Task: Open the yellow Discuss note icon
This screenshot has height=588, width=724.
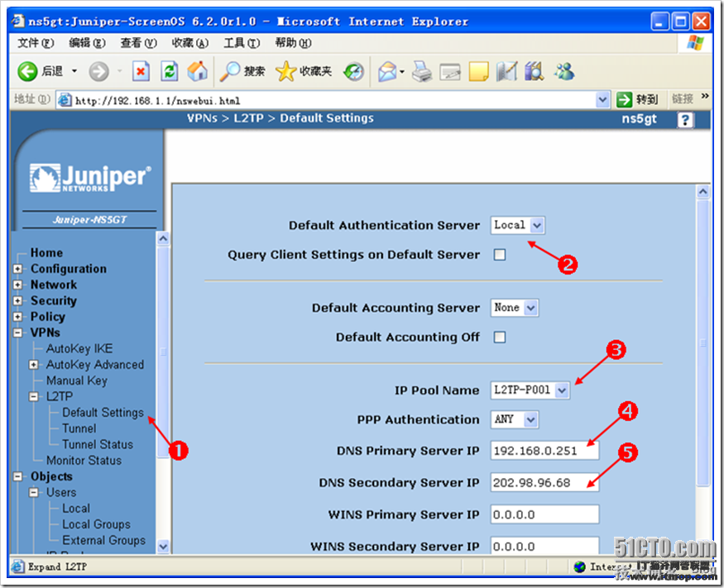Action: [x=478, y=72]
